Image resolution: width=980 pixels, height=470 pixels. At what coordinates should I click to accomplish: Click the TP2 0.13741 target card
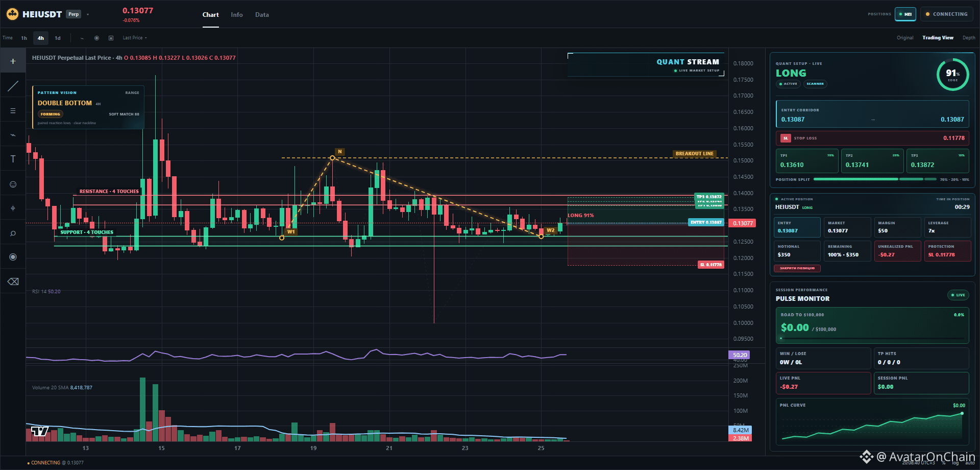click(x=872, y=161)
